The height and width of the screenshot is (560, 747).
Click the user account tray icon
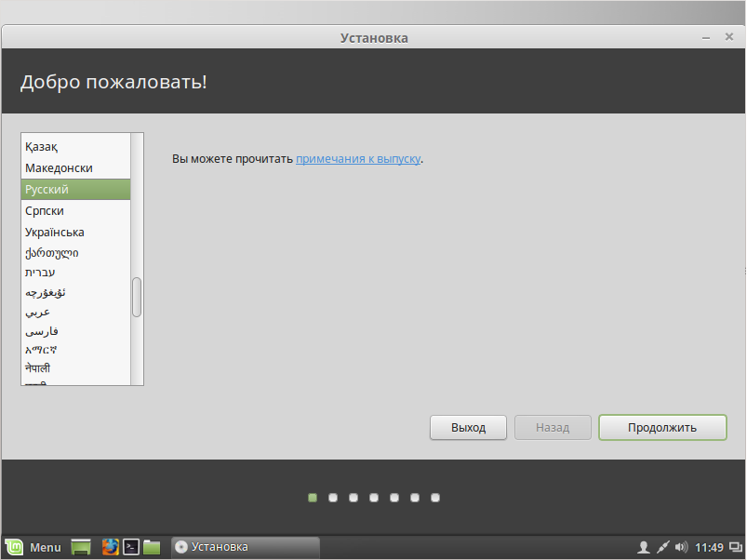tap(643, 547)
